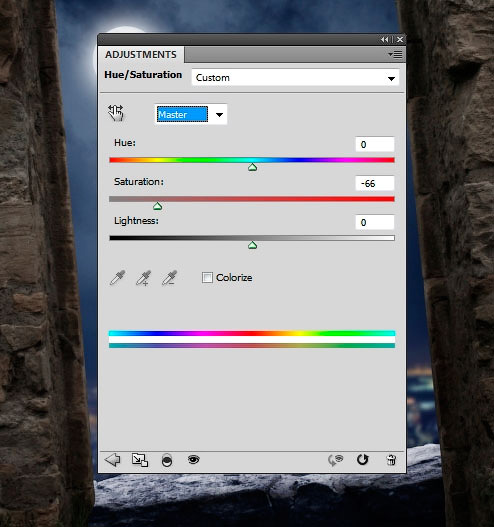Collapse panel with double-arrow icon
Screen dimensions: 494x527
coord(385,39)
